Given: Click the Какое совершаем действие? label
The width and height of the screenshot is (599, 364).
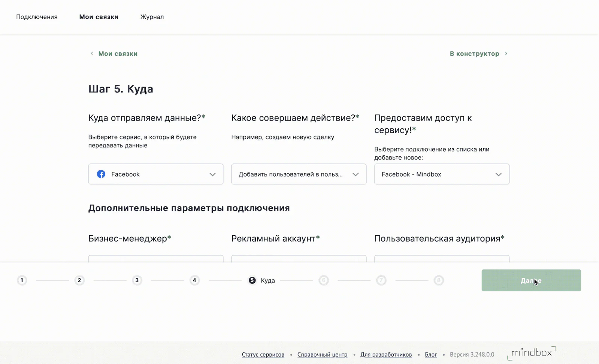Looking at the screenshot, I should [x=295, y=118].
